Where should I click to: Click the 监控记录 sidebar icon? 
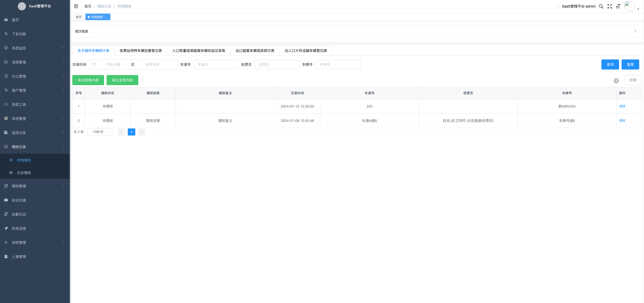click(6, 132)
